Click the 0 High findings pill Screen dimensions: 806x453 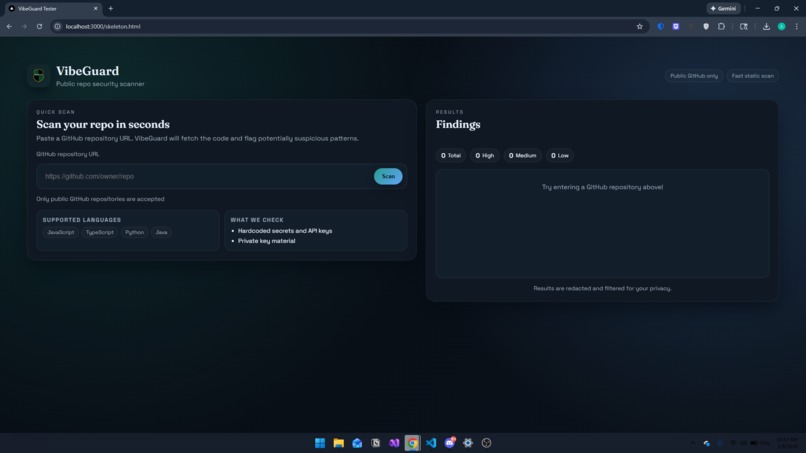(485, 155)
